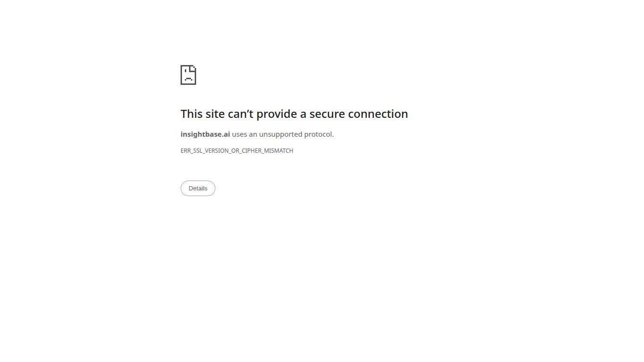Open the Details button
The width and height of the screenshot is (644, 362).
point(198,188)
